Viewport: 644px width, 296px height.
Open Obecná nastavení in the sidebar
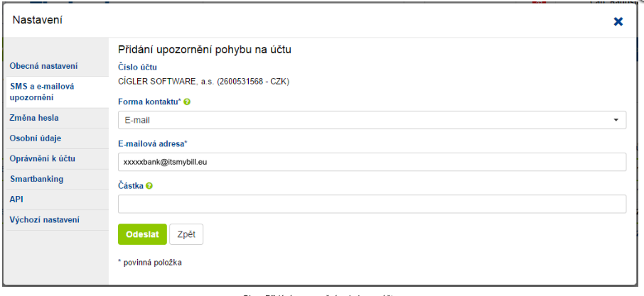[43, 66]
